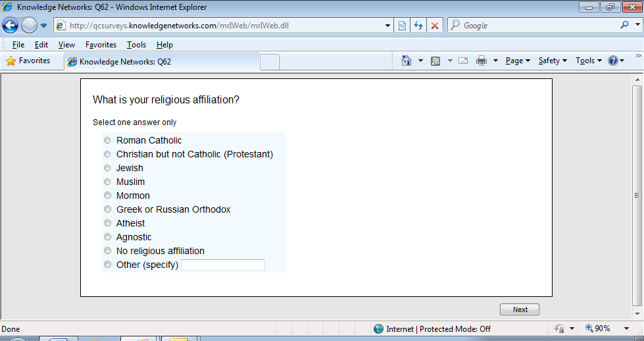
Task: Choose the Mormon radio option
Action: (107, 196)
